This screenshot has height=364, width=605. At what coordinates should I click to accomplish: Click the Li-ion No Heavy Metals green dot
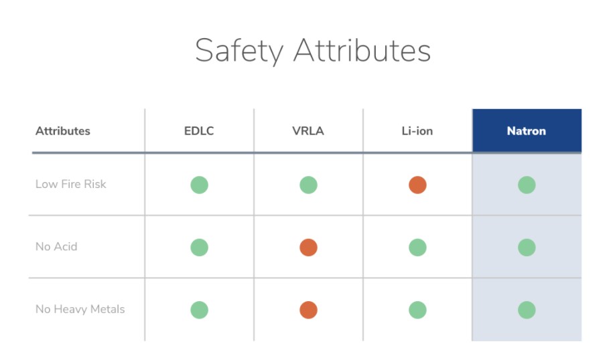click(417, 310)
